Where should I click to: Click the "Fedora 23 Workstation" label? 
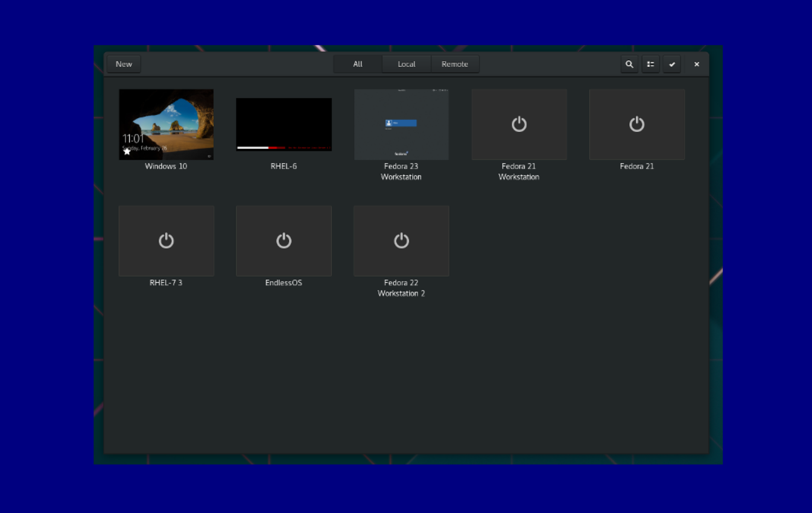pos(401,172)
